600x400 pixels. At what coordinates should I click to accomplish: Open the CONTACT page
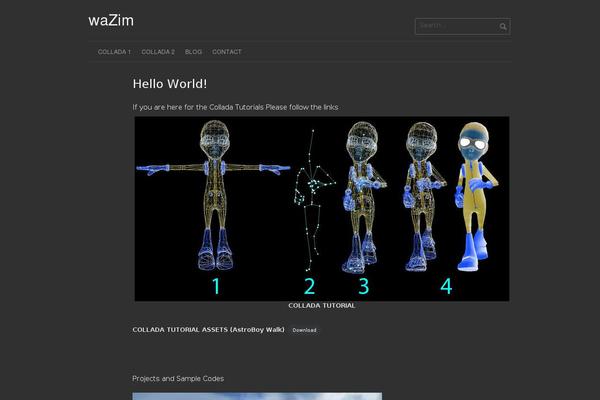[x=227, y=52]
